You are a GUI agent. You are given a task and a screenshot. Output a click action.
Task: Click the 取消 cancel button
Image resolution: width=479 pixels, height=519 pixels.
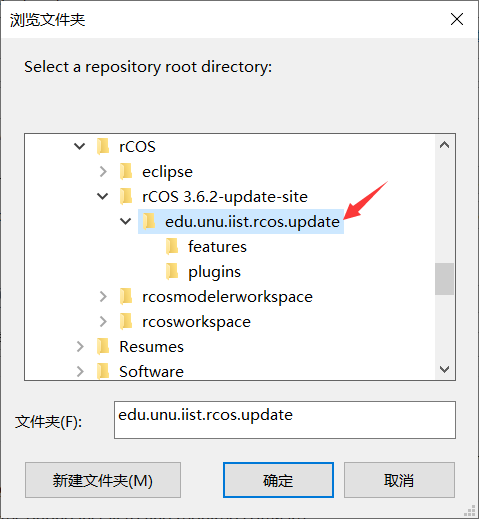399,480
